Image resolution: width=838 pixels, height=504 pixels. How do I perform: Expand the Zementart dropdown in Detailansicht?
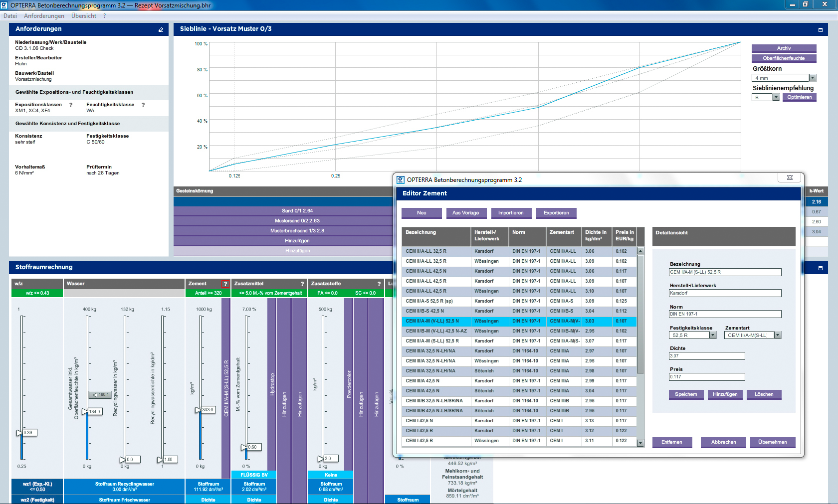[778, 335]
